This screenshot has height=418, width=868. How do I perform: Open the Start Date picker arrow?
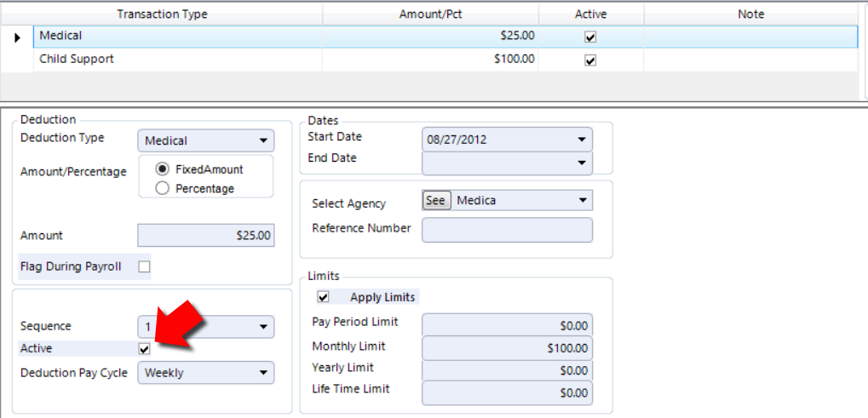click(581, 140)
